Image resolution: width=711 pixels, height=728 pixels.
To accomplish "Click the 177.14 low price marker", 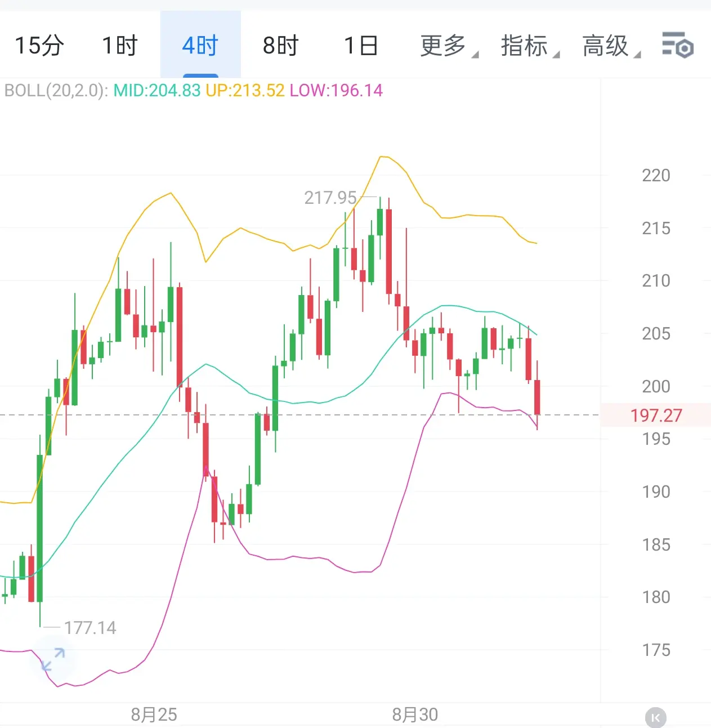I will (90, 628).
